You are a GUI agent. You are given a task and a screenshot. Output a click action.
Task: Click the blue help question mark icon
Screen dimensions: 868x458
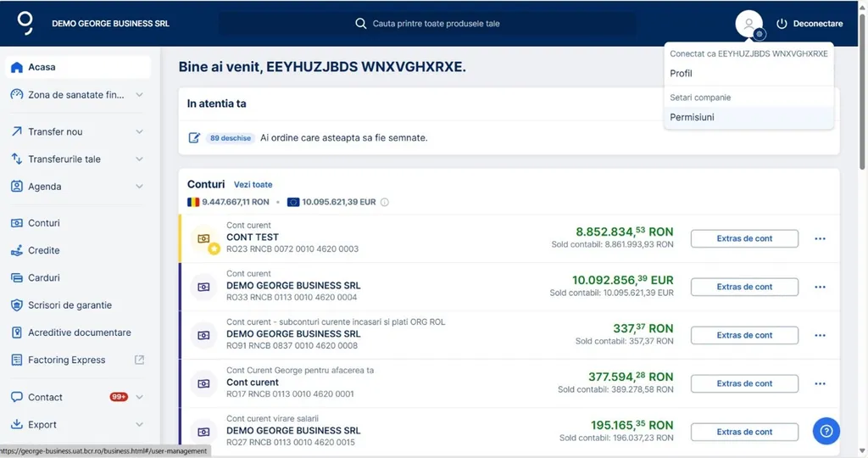826,431
